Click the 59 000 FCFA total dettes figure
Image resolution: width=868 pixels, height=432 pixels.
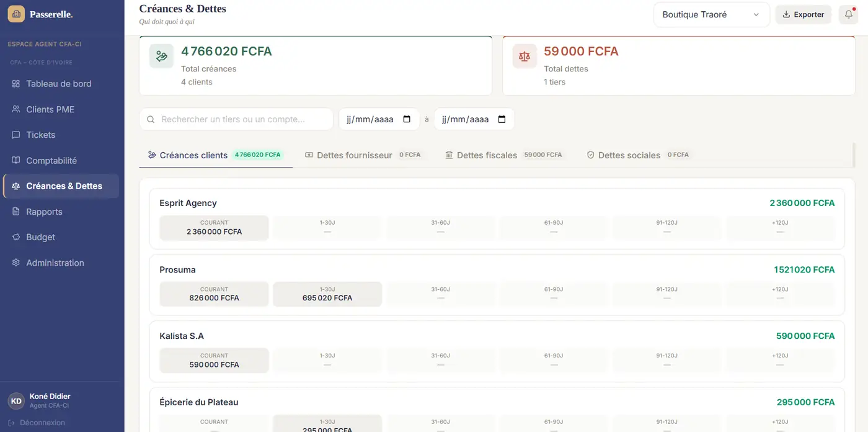tap(581, 52)
